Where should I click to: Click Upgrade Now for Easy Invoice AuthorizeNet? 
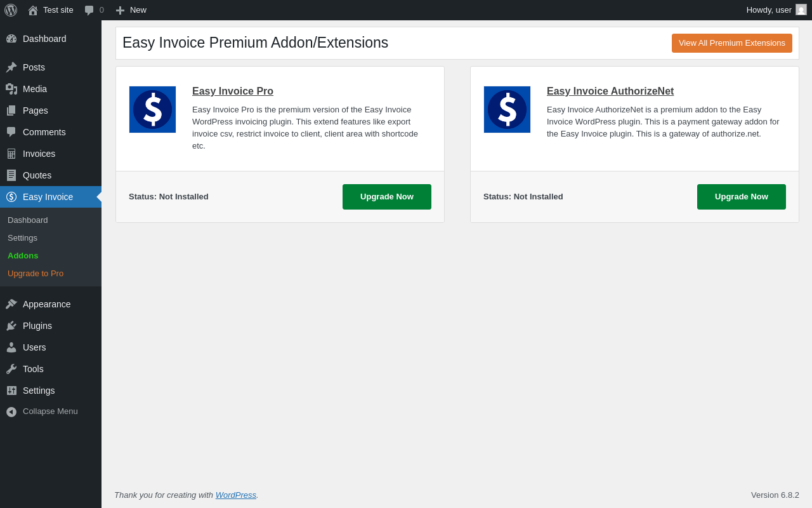click(x=742, y=197)
